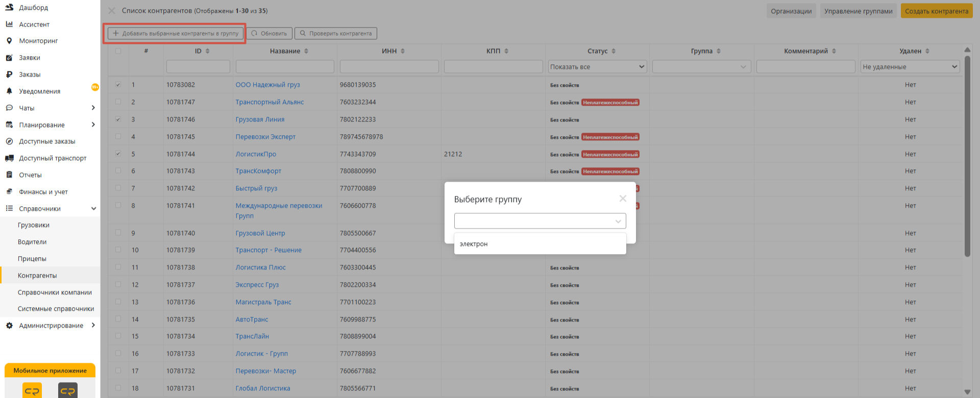The width and height of the screenshot is (980, 398).
Task: Click the Chats speech bubble icon
Action: 9,108
